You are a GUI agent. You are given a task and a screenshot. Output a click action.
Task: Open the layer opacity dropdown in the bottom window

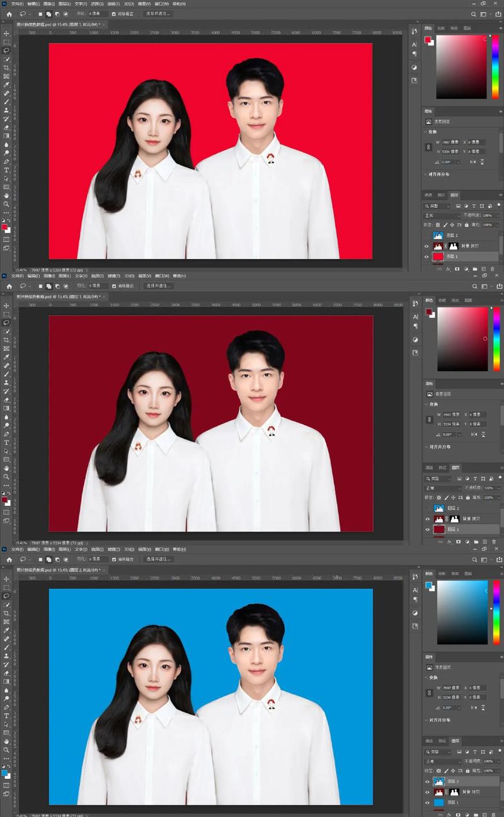point(497,761)
